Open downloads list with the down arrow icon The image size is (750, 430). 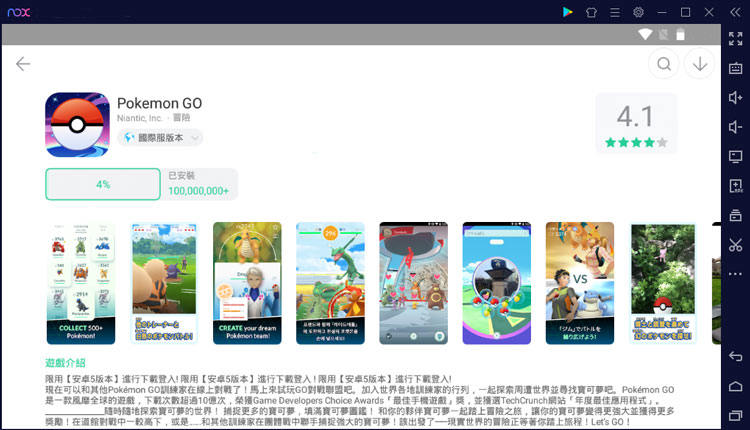(700, 64)
